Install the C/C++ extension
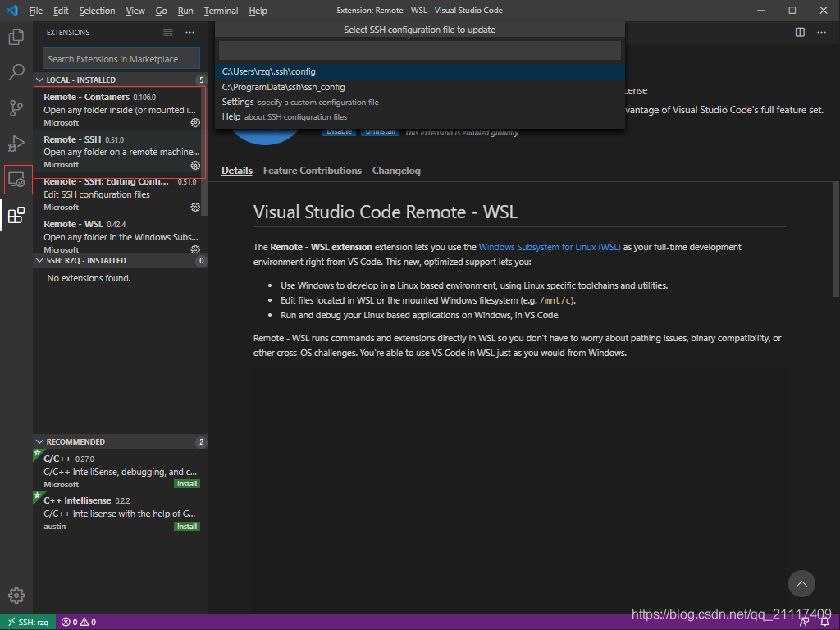 tap(187, 484)
